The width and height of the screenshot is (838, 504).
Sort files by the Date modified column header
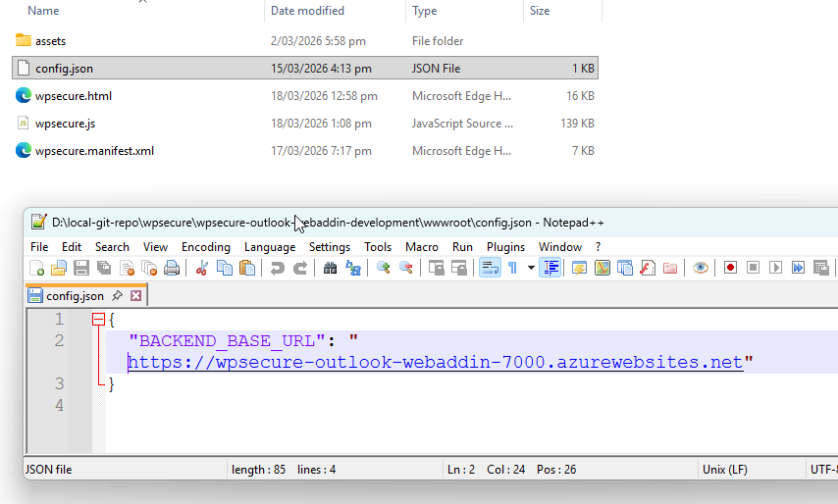(307, 11)
